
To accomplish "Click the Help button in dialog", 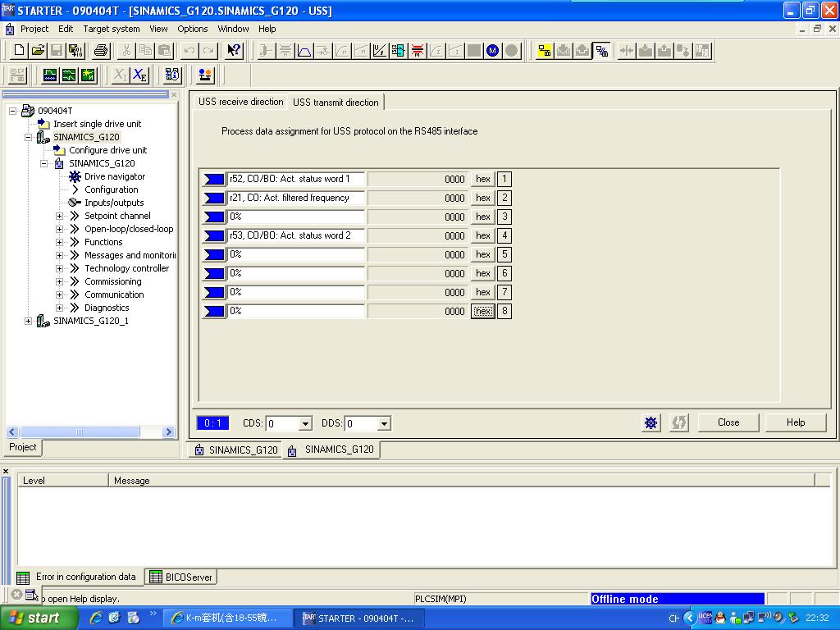I will (x=796, y=422).
